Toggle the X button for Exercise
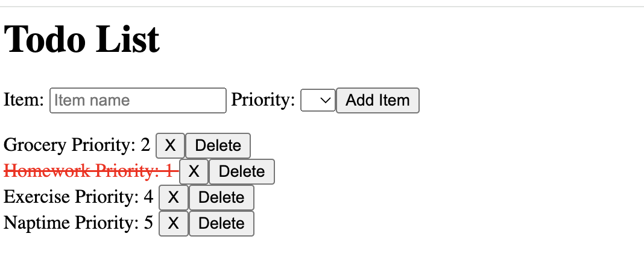 [x=174, y=197]
